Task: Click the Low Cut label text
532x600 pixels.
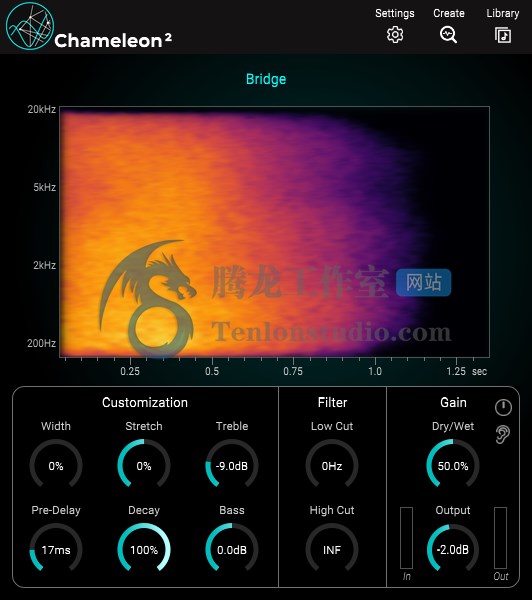Action: [x=332, y=426]
